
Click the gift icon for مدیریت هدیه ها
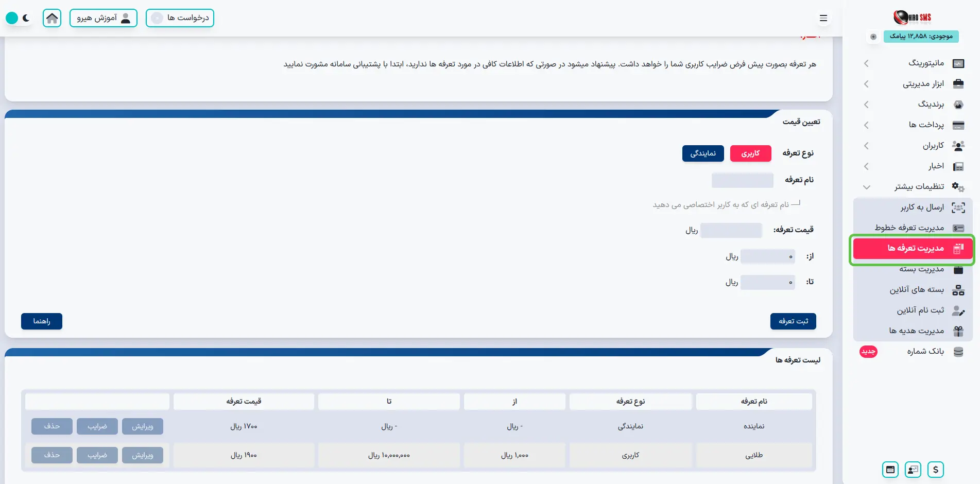tap(958, 331)
